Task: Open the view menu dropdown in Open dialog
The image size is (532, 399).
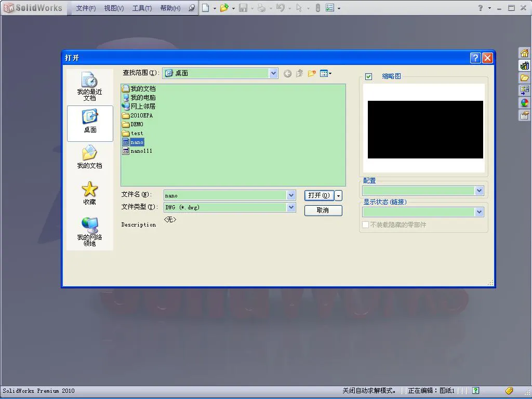Action: pos(326,73)
